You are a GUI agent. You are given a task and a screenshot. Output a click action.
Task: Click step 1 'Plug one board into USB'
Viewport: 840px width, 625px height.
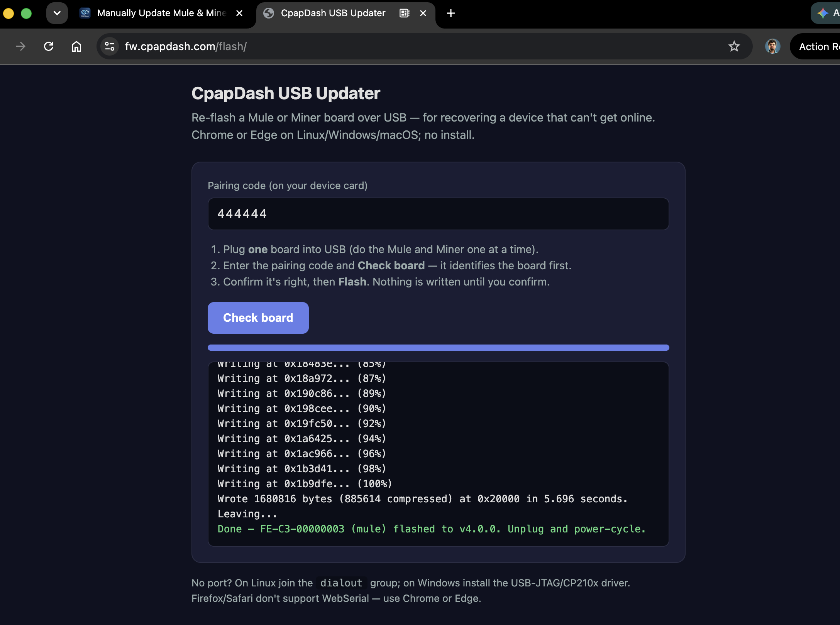click(381, 249)
